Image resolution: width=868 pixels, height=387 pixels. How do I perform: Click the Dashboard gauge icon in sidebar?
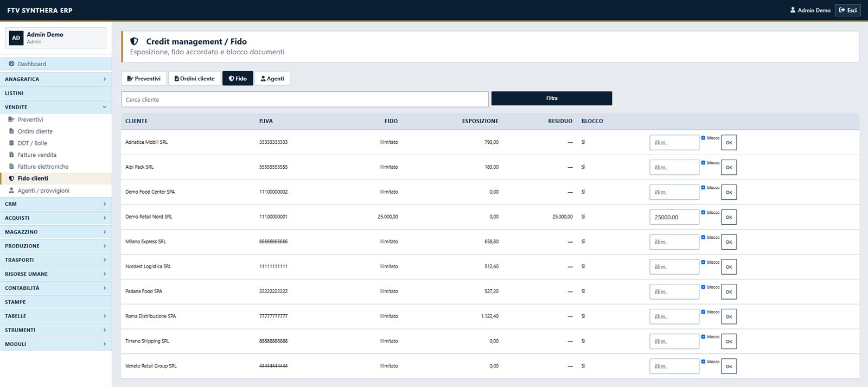tap(11, 64)
